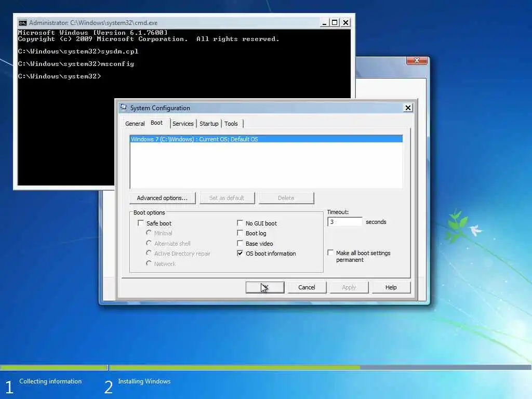The width and height of the screenshot is (532, 399).
Task: Close the Administrator cmd.exe window
Action: coord(345,23)
